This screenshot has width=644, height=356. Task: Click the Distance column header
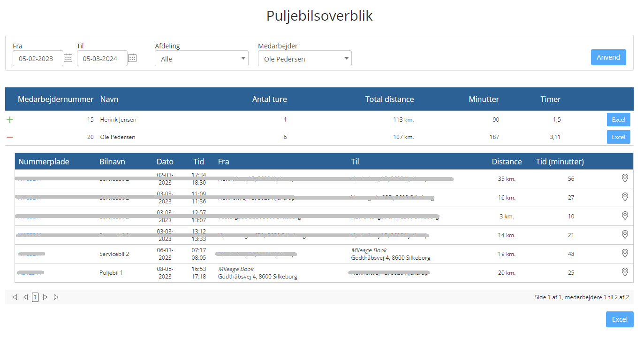tap(507, 162)
